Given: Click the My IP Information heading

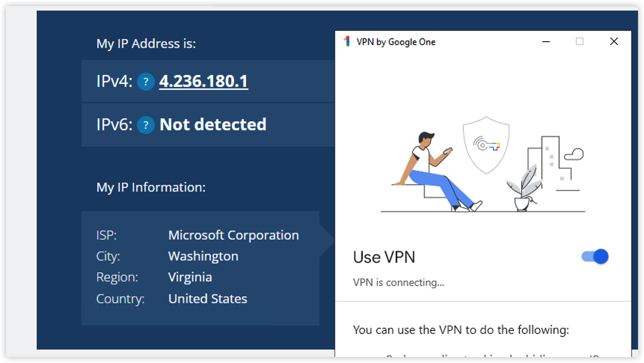Looking at the screenshot, I should (x=151, y=187).
